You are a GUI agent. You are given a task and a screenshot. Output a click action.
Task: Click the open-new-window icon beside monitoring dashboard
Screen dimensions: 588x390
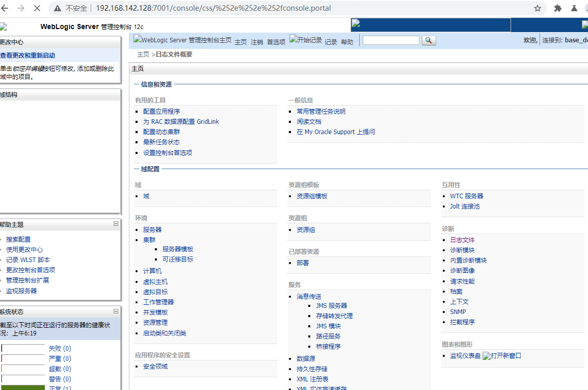click(x=486, y=356)
